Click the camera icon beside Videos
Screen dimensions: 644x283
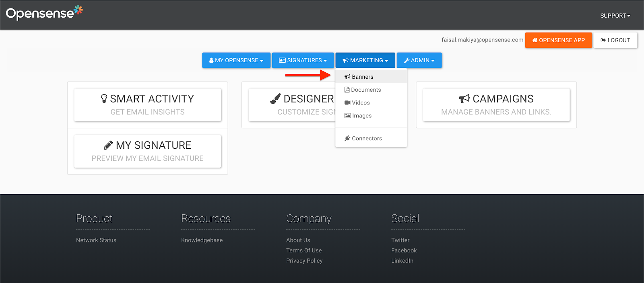coord(347,103)
